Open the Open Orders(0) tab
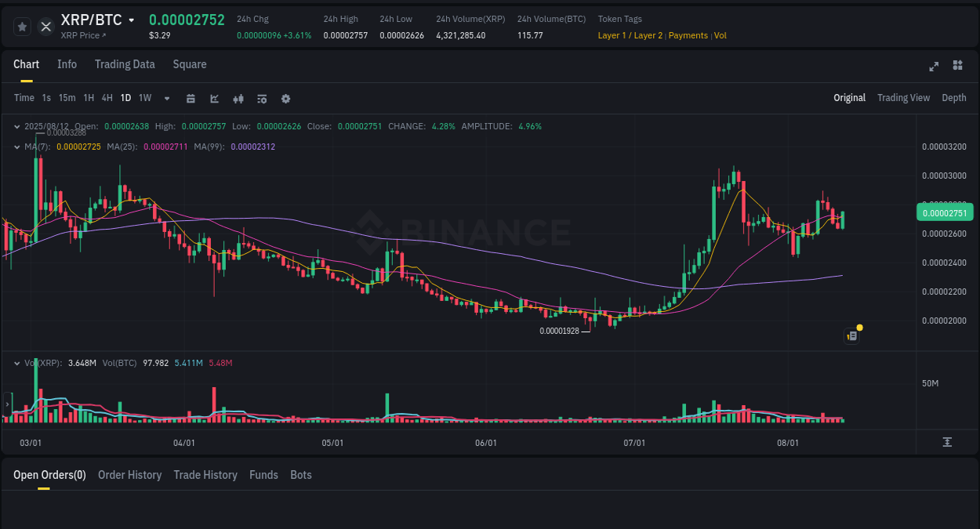980x529 pixels. [49, 475]
